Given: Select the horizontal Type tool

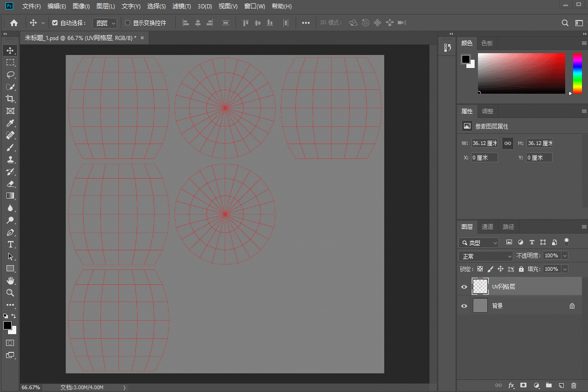Looking at the screenshot, I should click(10, 244).
